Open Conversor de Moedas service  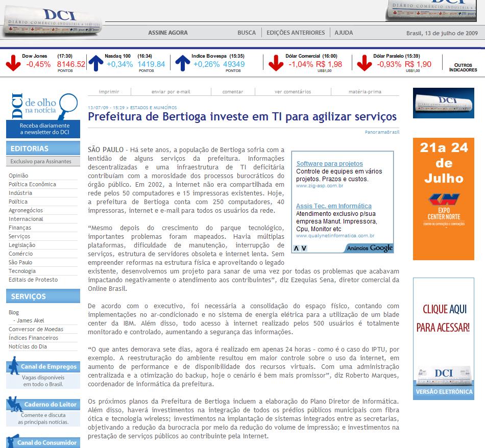pos(36,329)
